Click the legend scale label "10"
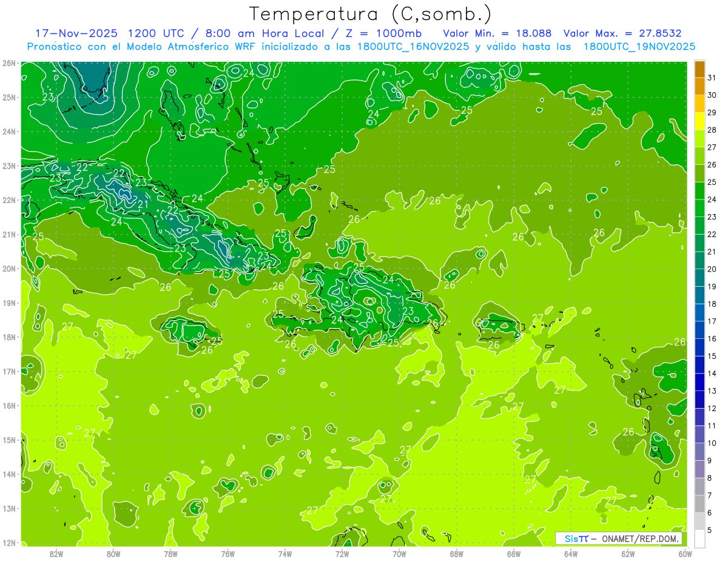This screenshot has height=562, width=728. tap(712, 443)
